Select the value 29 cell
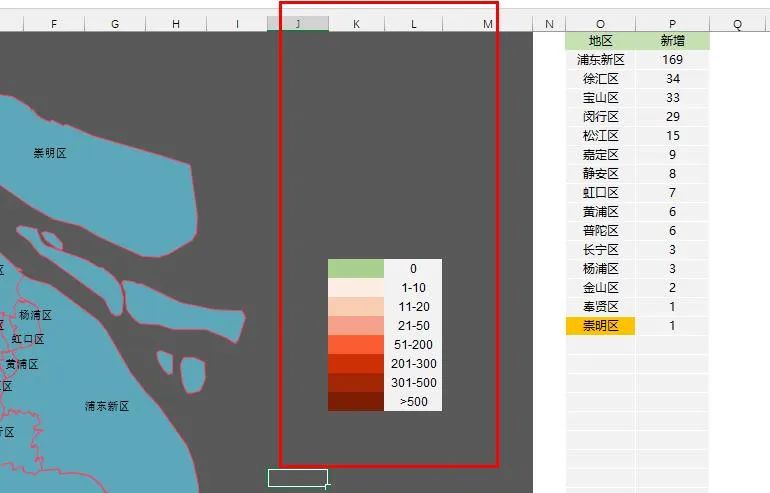 672,116
